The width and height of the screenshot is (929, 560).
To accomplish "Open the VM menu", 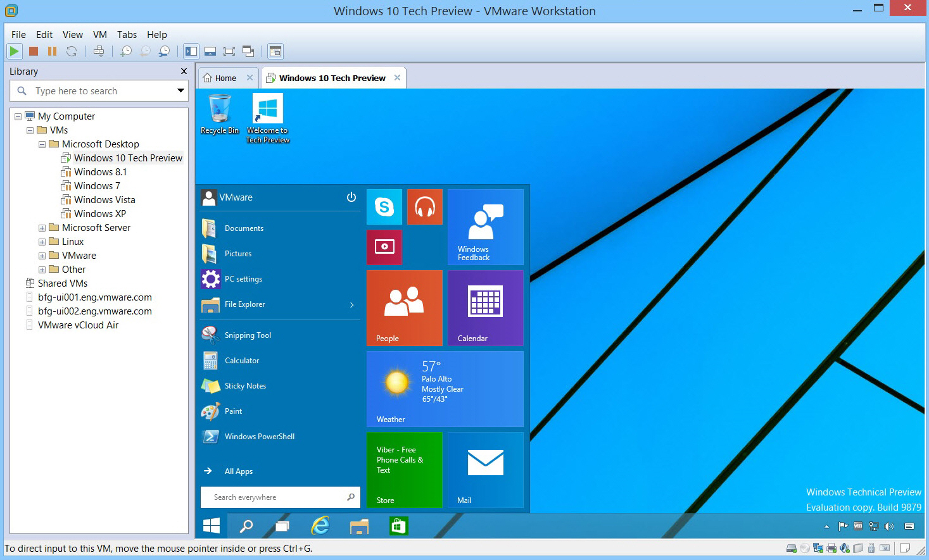I will coord(99,35).
